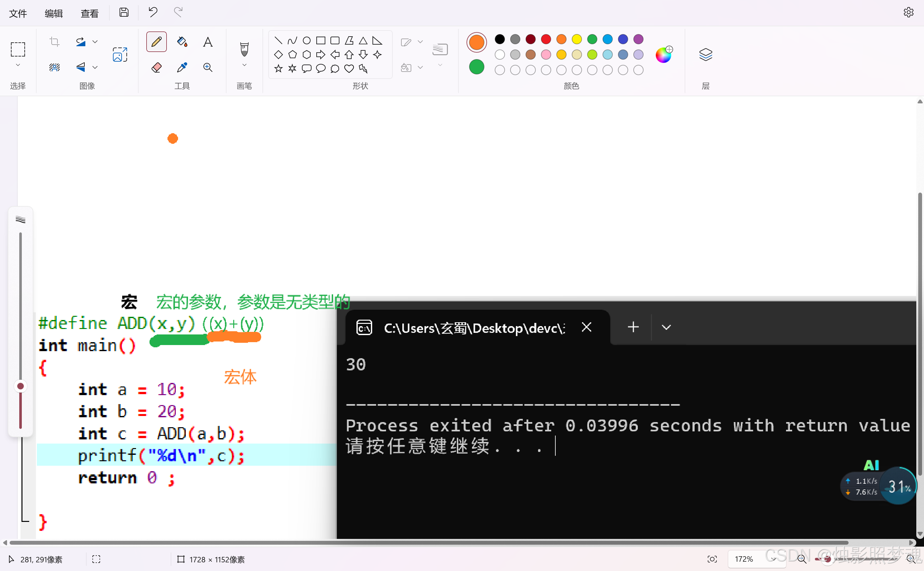Click the line size icon in the ribbon
This screenshot has width=924, height=571.
[x=440, y=49]
